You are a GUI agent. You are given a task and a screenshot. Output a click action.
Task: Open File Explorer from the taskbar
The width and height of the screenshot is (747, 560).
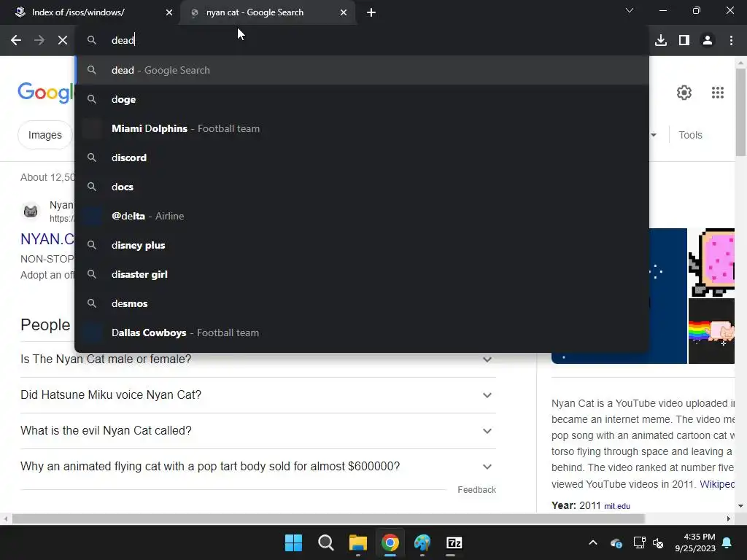point(357,542)
